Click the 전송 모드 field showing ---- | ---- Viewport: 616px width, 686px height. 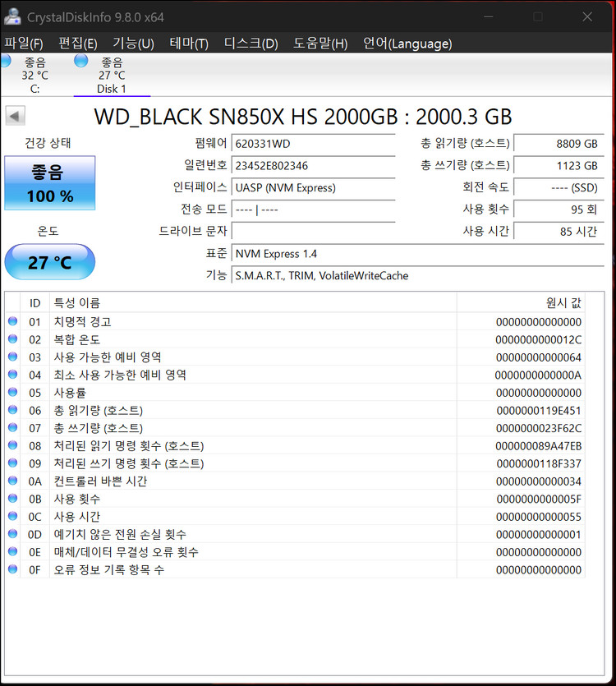click(x=313, y=209)
